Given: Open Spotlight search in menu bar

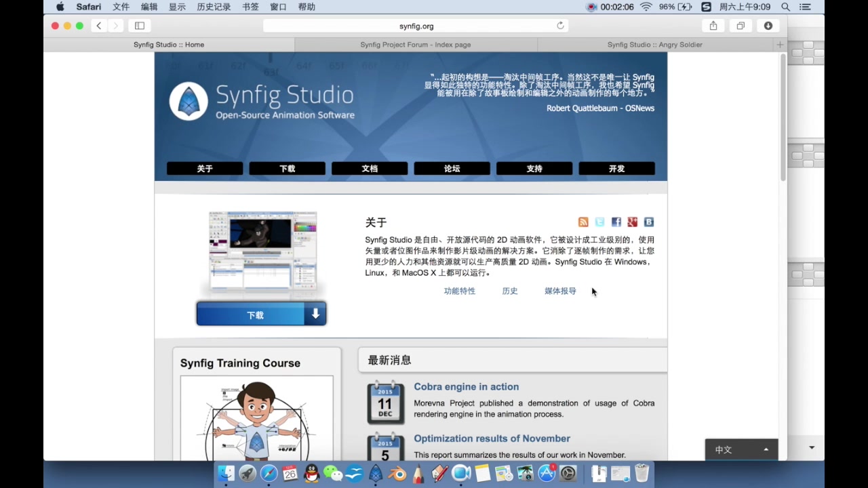Looking at the screenshot, I should click(785, 7).
